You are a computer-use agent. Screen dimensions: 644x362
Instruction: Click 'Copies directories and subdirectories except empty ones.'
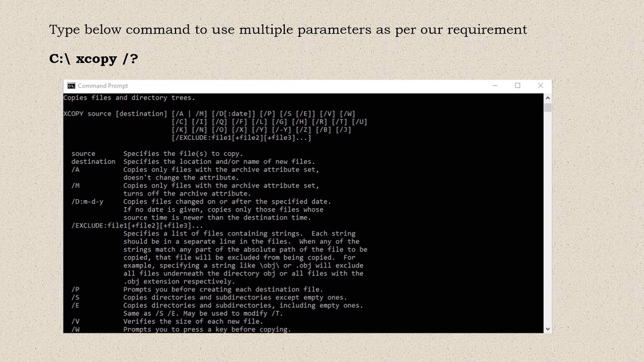pyautogui.click(x=235, y=298)
